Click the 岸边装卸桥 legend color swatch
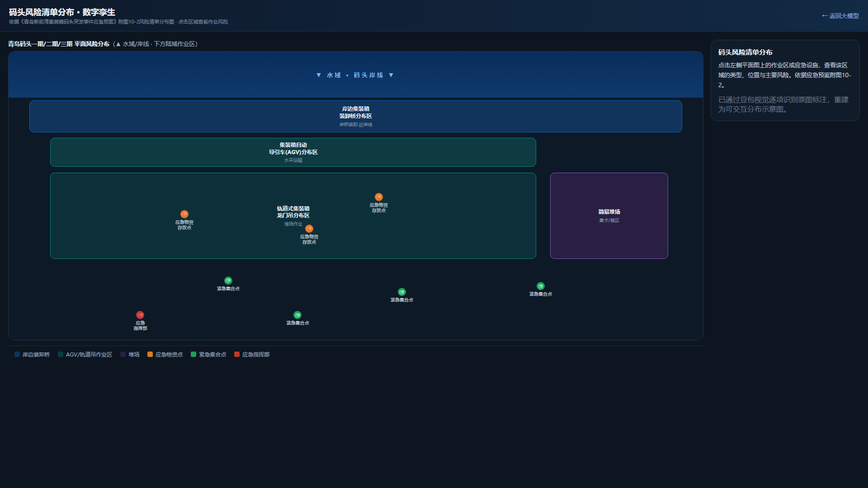This screenshot has width=868, height=488. coord(17,354)
